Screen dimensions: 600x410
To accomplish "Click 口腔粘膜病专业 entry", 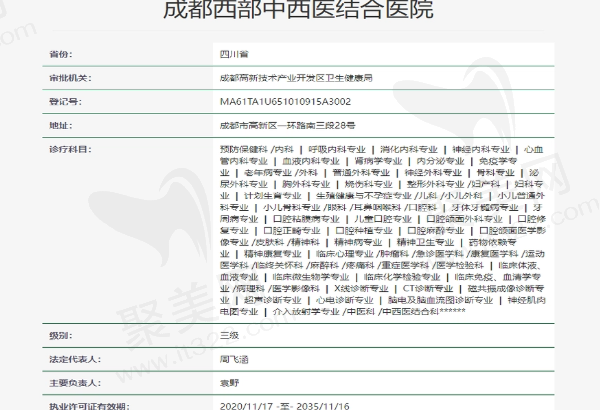I will (x=306, y=219).
